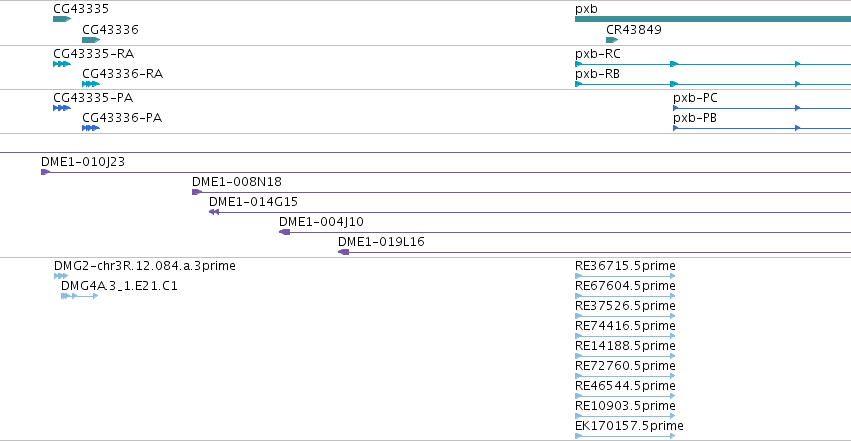Click the CG43336 label text
Screen dimensions: 851x441
pyautogui.click(x=110, y=29)
